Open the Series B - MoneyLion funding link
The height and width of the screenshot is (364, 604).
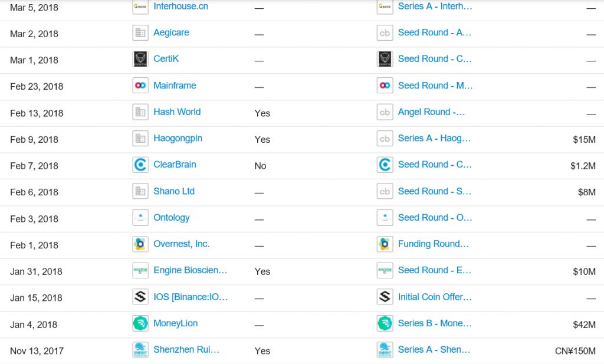[435, 323]
